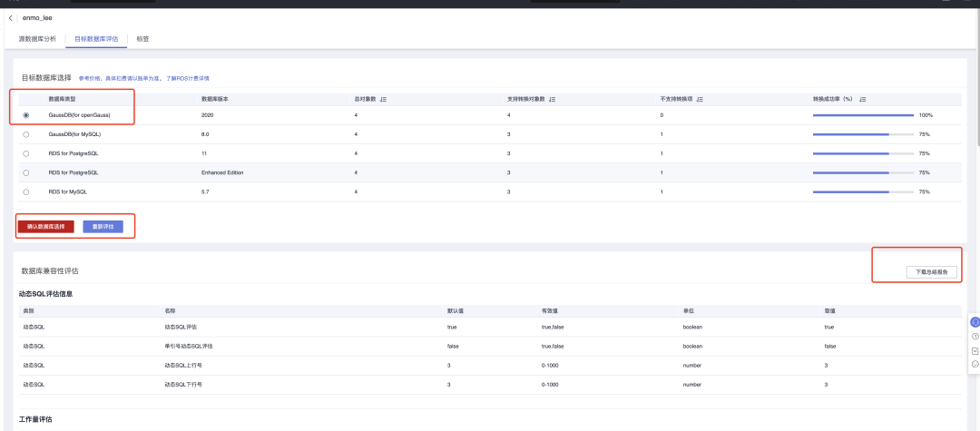This screenshot has width=980, height=431.
Task: Click the 数据库类型 column header
Action: 63,99
